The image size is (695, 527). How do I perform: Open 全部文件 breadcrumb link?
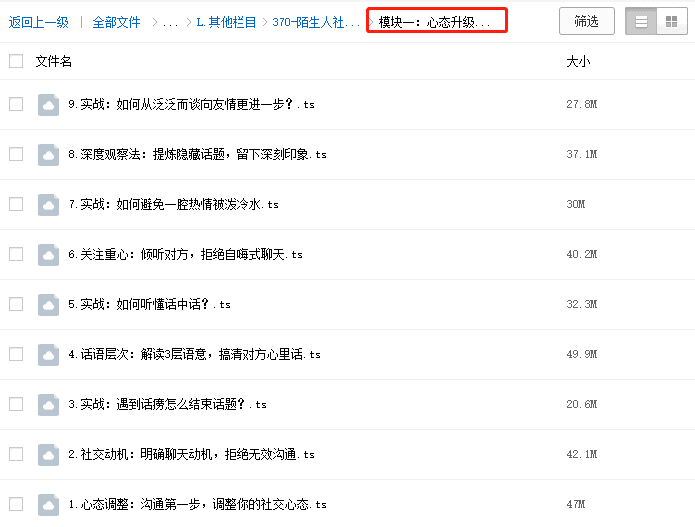[116, 22]
